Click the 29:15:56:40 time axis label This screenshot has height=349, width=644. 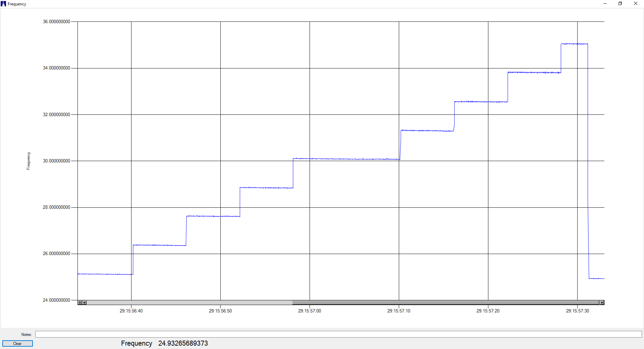pyautogui.click(x=131, y=311)
